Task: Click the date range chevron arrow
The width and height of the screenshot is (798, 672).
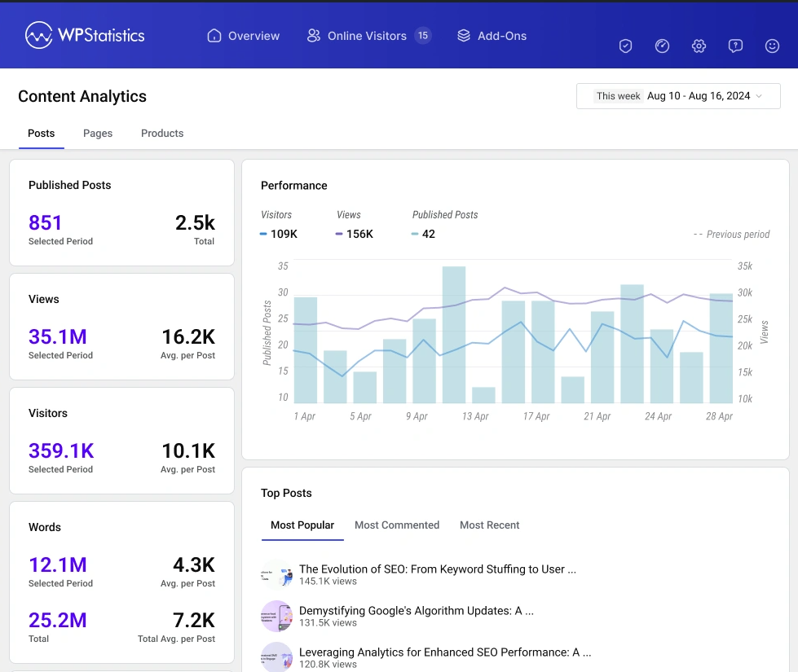Action: (759, 96)
